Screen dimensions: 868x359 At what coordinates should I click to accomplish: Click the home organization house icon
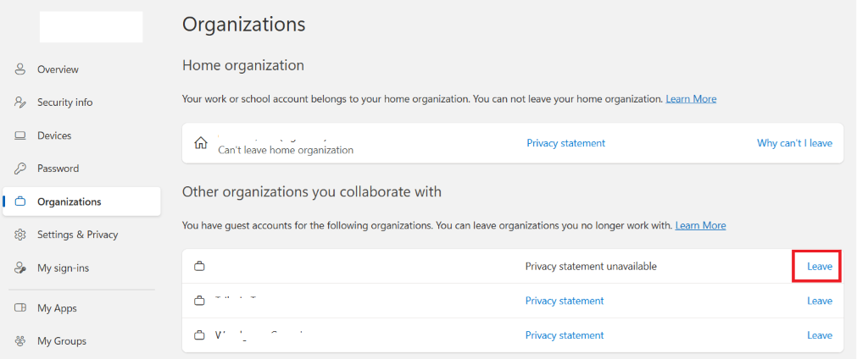(201, 142)
